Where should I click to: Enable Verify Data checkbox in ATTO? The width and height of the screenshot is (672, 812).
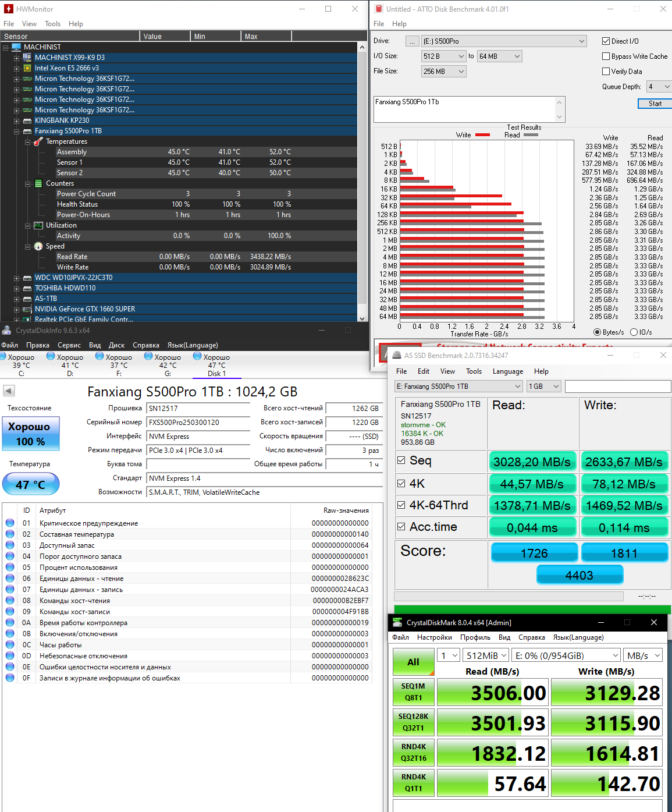tap(606, 72)
